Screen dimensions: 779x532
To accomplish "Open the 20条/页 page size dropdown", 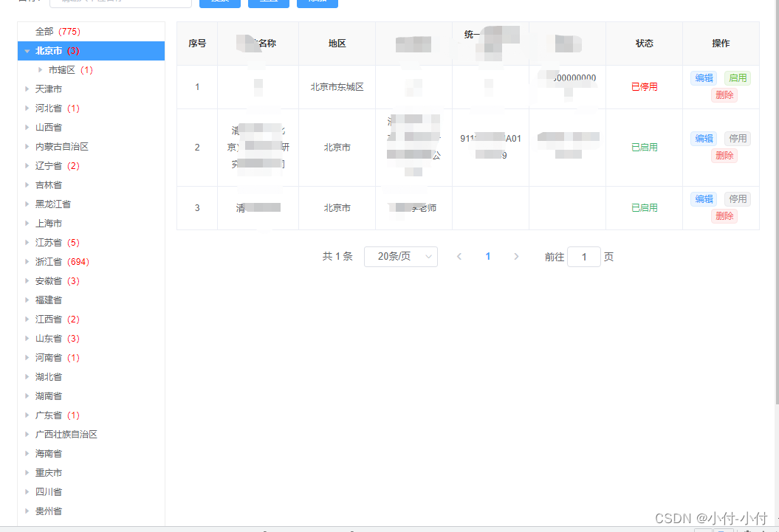I will [x=401, y=256].
